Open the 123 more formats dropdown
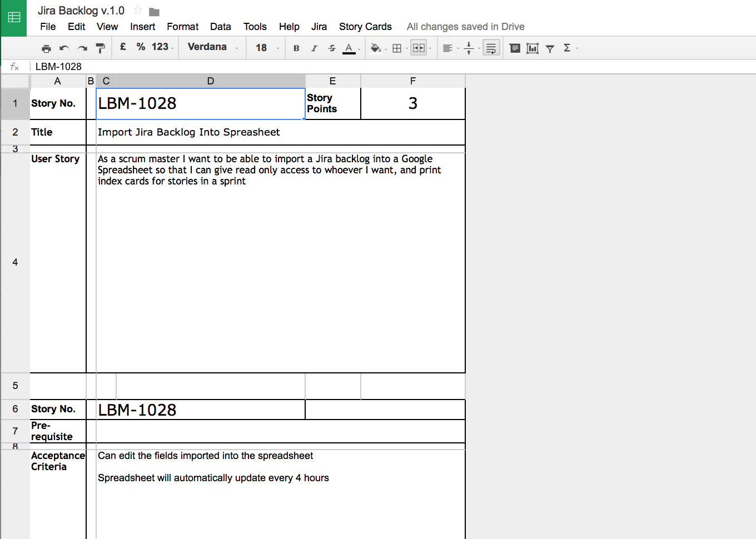The width and height of the screenshot is (756, 539). click(162, 47)
